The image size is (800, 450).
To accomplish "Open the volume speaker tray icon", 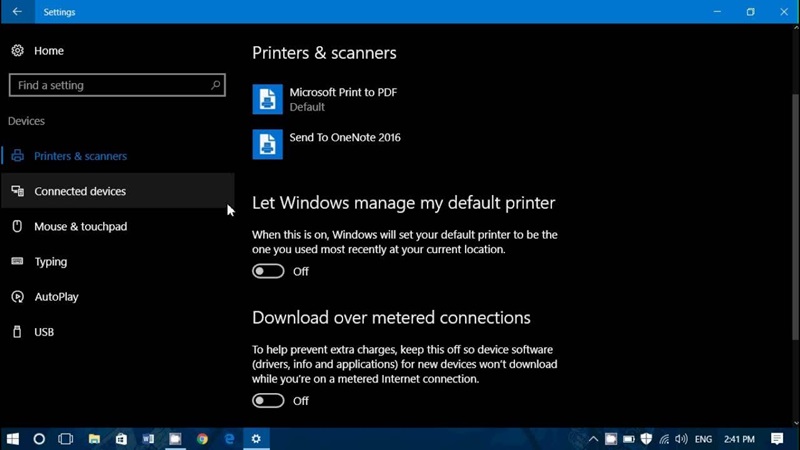I will (681, 439).
